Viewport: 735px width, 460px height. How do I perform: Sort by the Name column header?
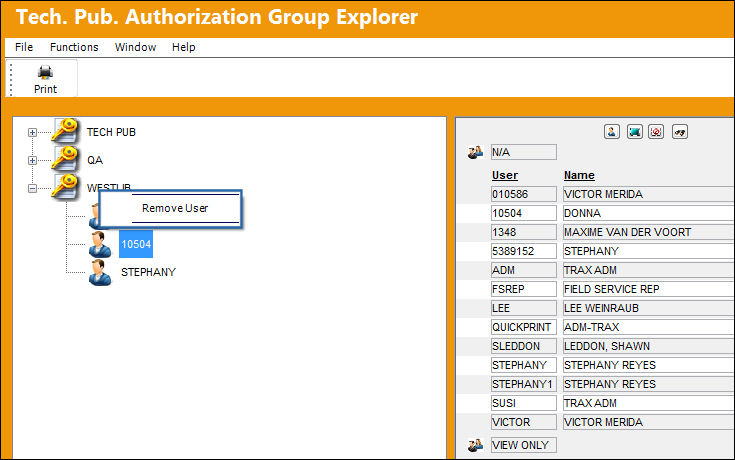(579, 175)
